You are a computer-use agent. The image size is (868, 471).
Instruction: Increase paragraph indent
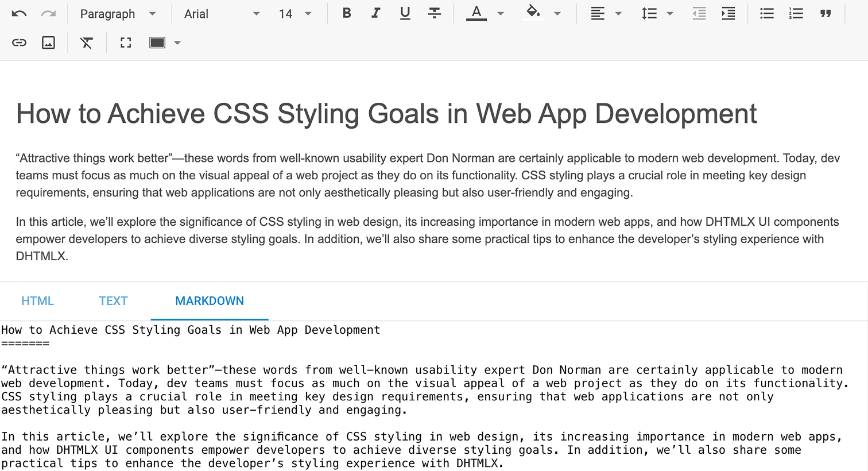pyautogui.click(x=728, y=14)
